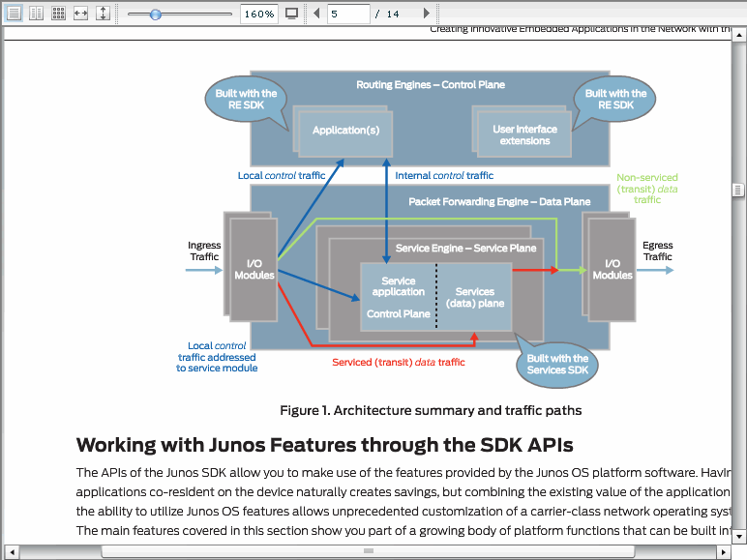
Task: Click 'Serviced (transit) data traffic' label
Action: (399, 363)
